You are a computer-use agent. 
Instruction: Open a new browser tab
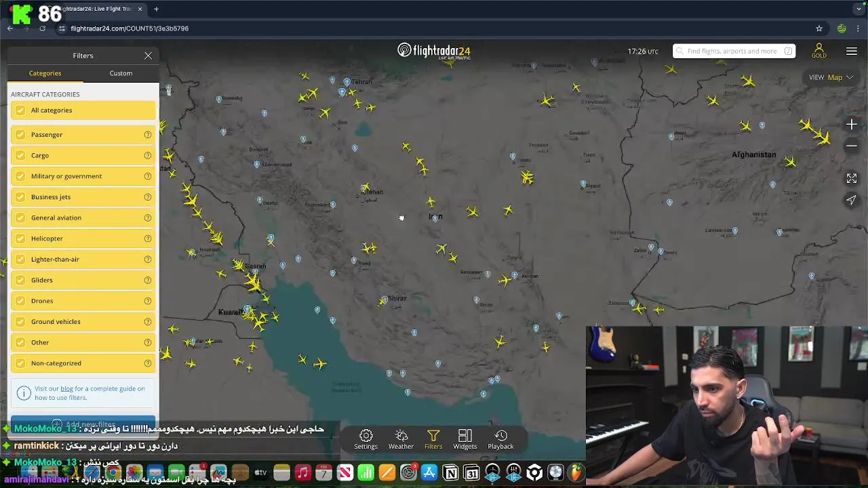click(x=156, y=9)
